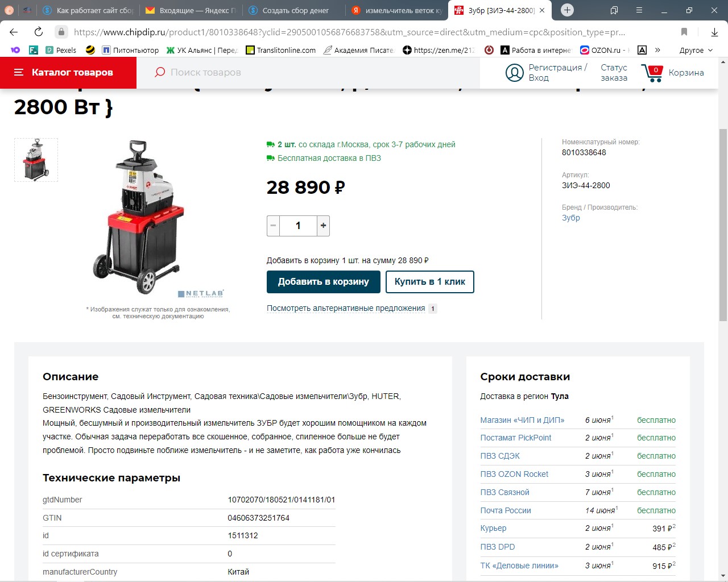728x582 pixels.
Task: Select the article number ЗИЭ-44-2800
Action: click(x=586, y=185)
